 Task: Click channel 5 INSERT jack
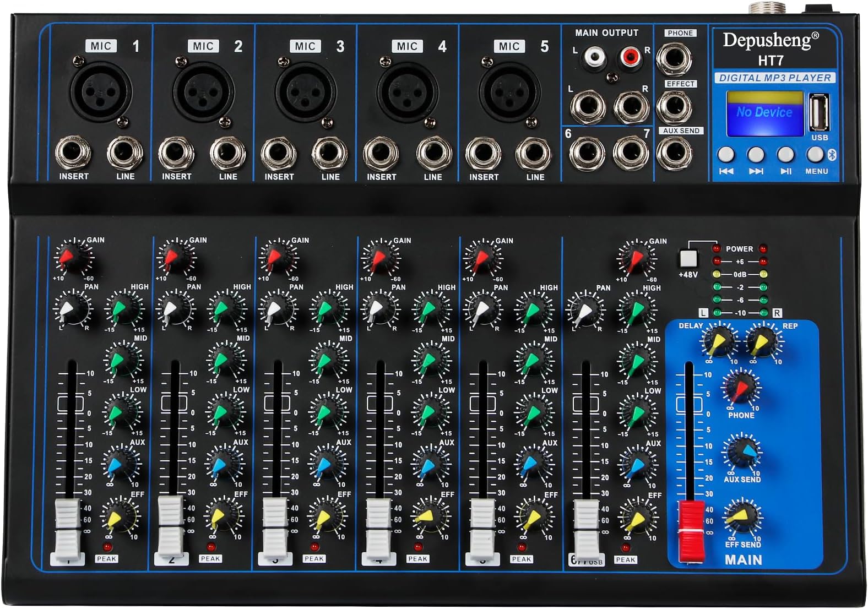(484, 154)
